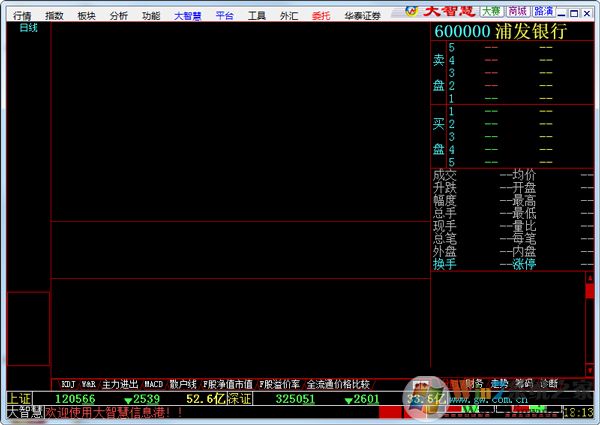Click sell level 2 row
The width and height of the screenshot is (600, 425).
[x=520, y=86]
